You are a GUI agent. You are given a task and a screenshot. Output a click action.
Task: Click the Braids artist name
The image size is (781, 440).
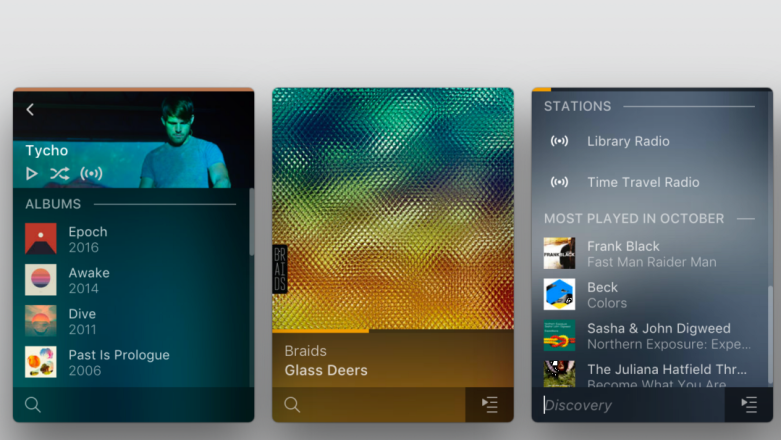coord(305,351)
